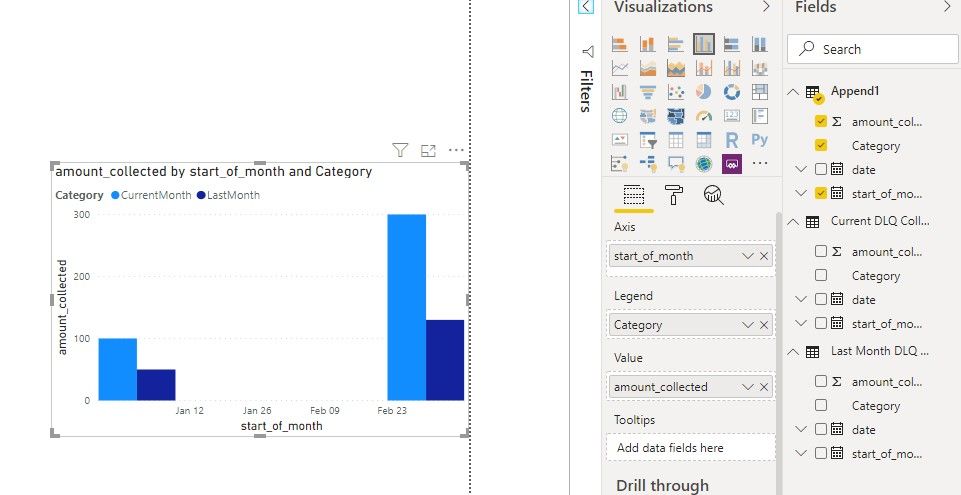Collapse the Visualizations pane with its arrow

coord(766,7)
